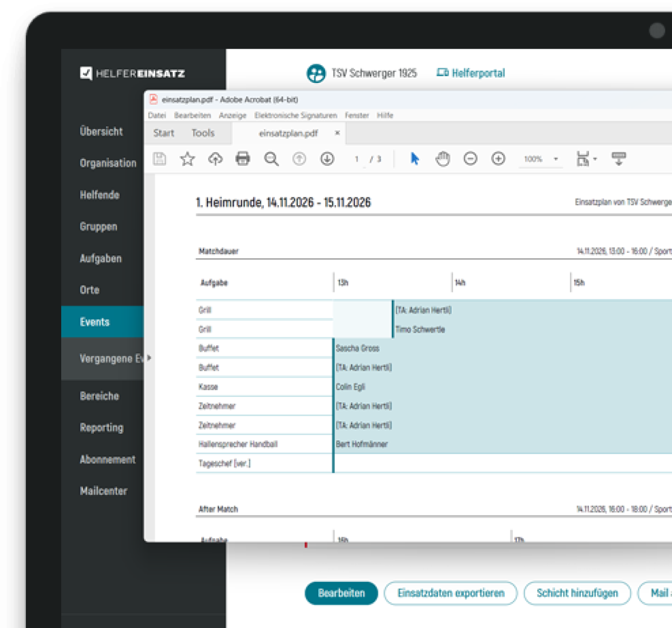The height and width of the screenshot is (628, 672).
Task: Bookmark the PDF with the star icon
Action: click(187, 159)
